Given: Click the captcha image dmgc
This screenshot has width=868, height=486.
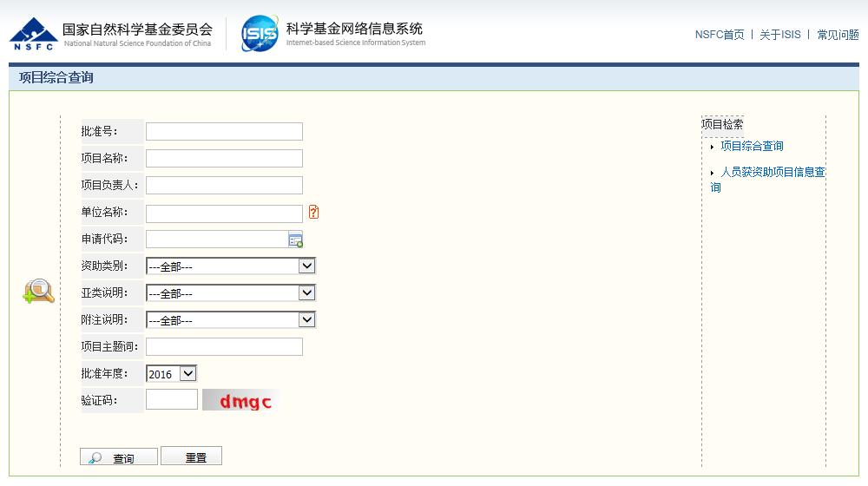Looking at the screenshot, I should [241, 401].
